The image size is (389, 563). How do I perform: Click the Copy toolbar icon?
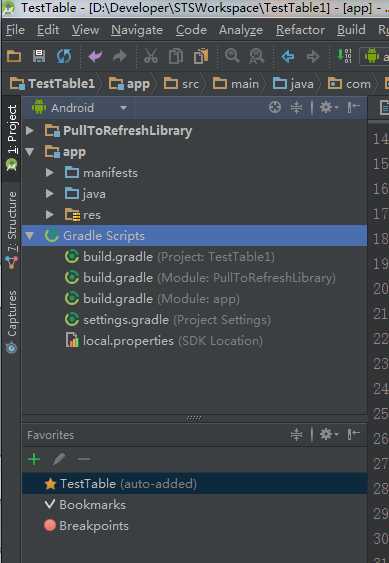(176, 56)
